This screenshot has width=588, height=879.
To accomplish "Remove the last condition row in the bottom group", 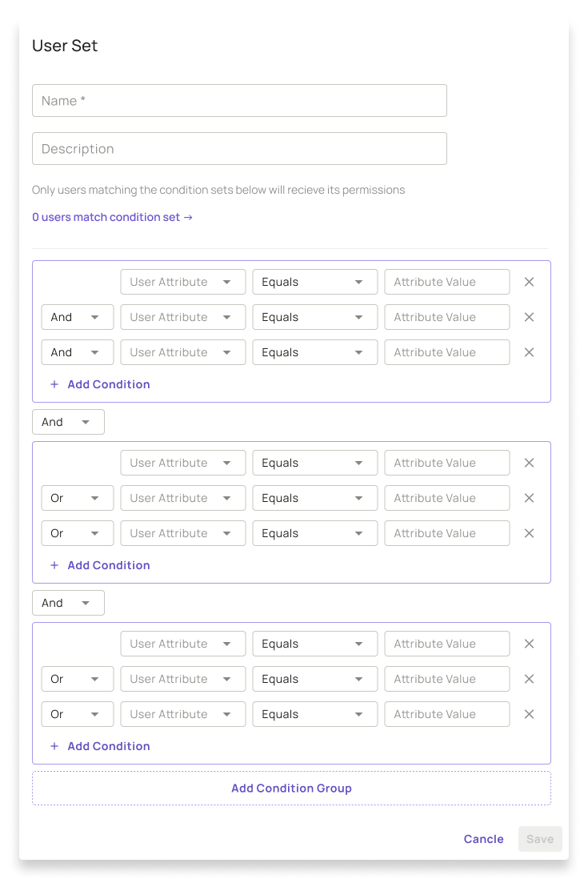I will [x=529, y=714].
